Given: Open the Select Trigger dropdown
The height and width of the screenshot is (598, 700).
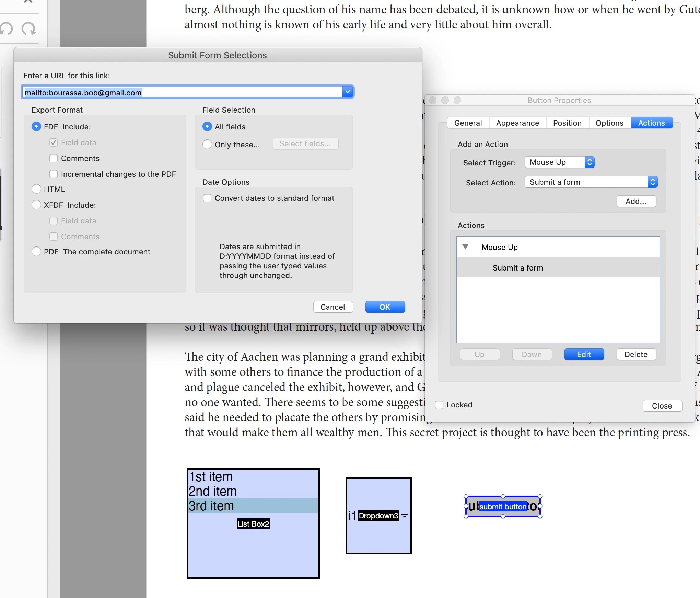Looking at the screenshot, I should [x=559, y=162].
